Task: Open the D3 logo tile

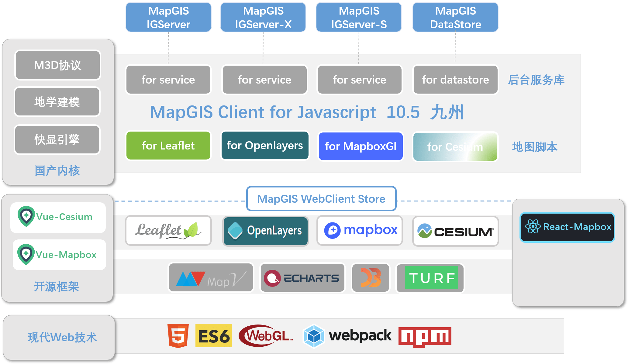Action: pos(371,278)
